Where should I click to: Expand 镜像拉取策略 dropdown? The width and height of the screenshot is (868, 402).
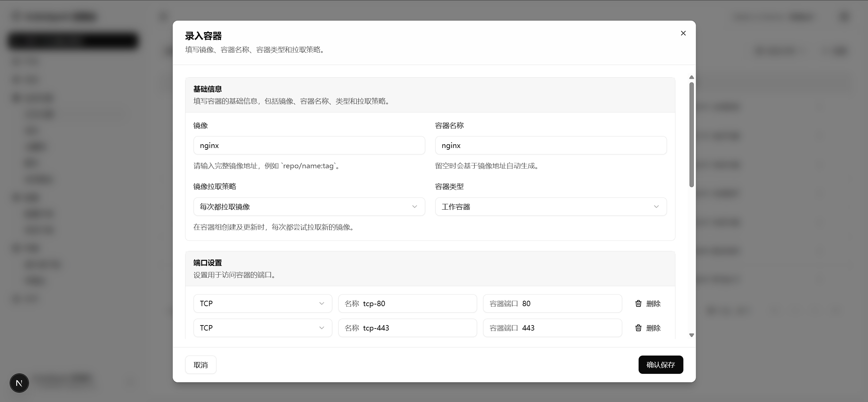309,207
